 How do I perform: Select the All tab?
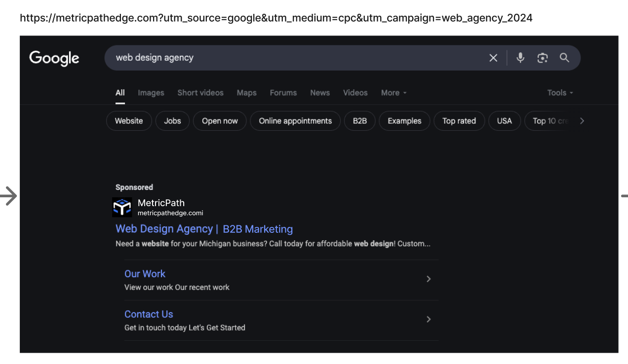pos(120,93)
